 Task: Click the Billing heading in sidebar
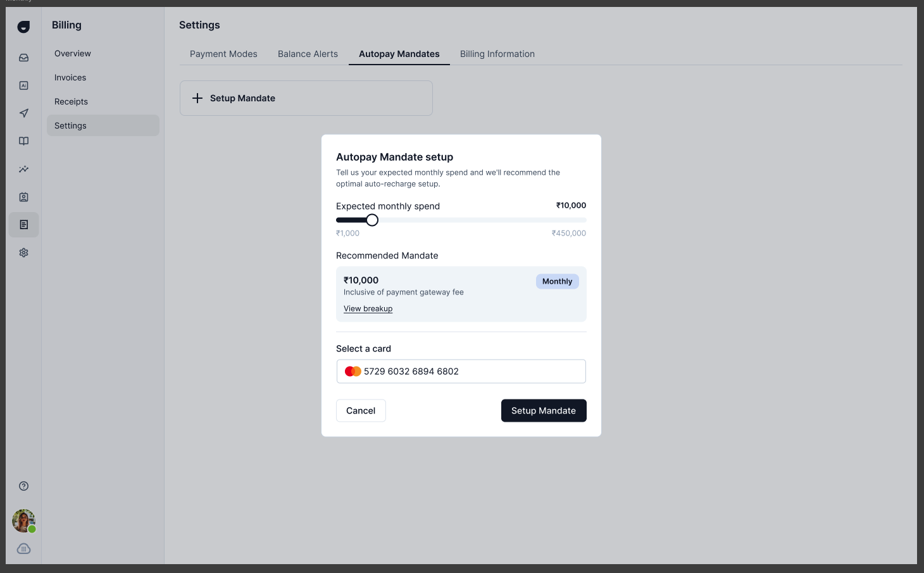(66, 25)
